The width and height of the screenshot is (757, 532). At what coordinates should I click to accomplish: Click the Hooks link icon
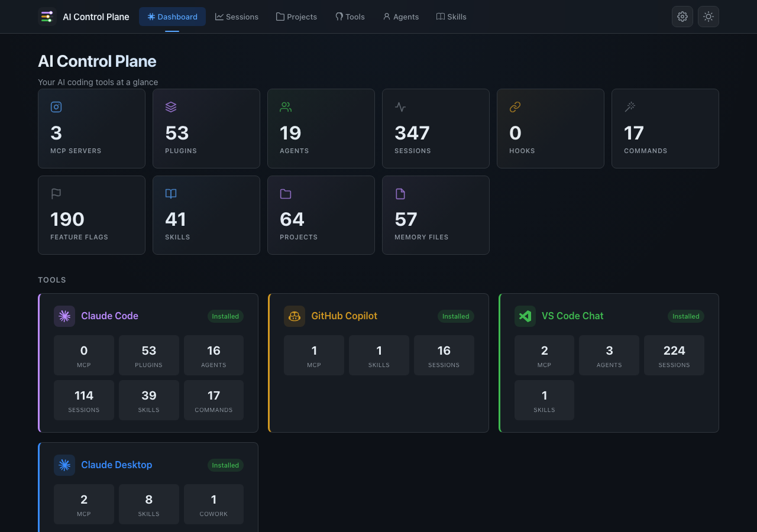pos(515,107)
